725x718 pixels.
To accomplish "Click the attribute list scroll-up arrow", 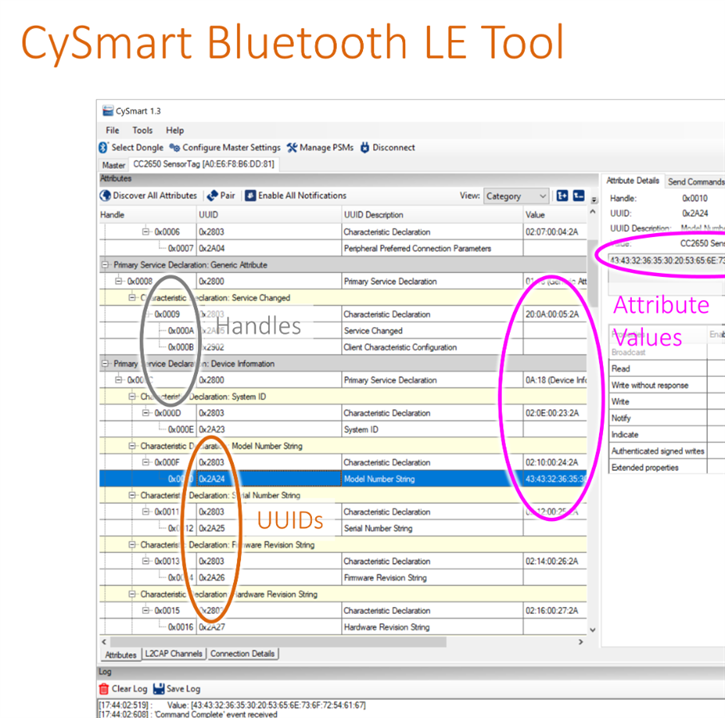I will point(593,212).
